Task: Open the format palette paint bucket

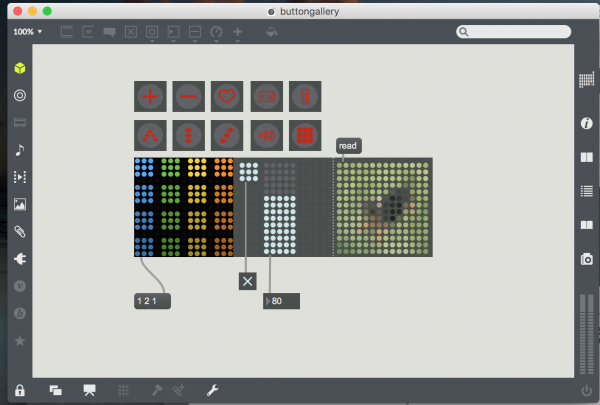Action: pyautogui.click(x=272, y=32)
